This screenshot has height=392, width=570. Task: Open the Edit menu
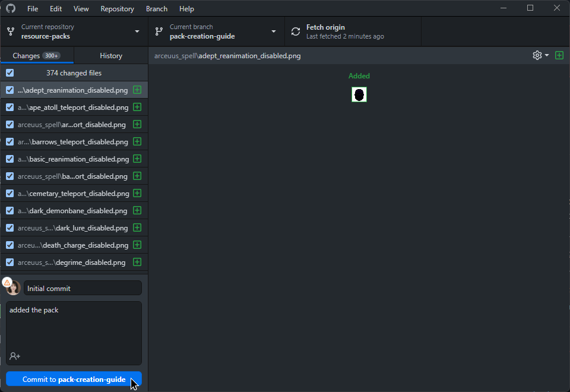[56, 9]
